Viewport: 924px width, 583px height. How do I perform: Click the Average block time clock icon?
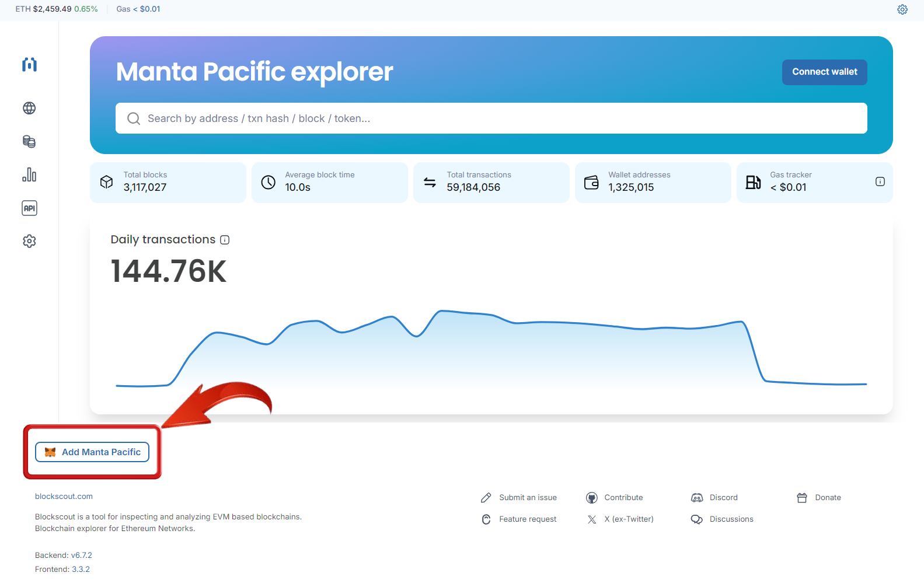tap(268, 182)
